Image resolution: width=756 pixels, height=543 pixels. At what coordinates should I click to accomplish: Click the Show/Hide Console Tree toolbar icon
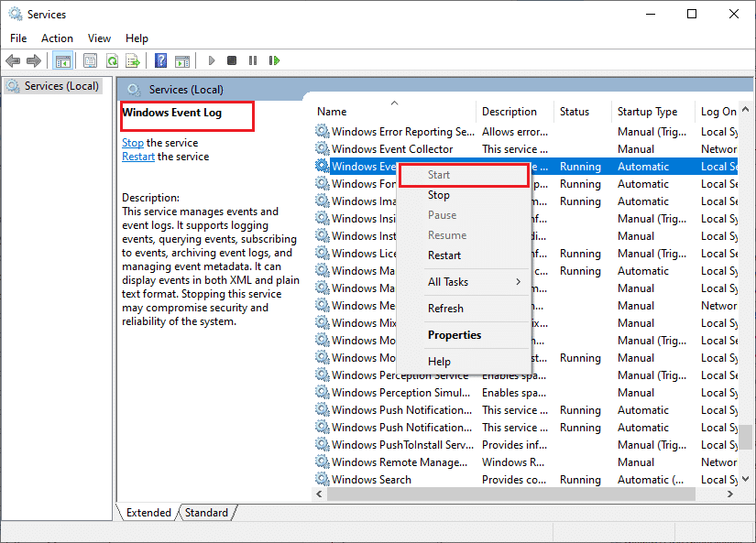coord(63,61)
